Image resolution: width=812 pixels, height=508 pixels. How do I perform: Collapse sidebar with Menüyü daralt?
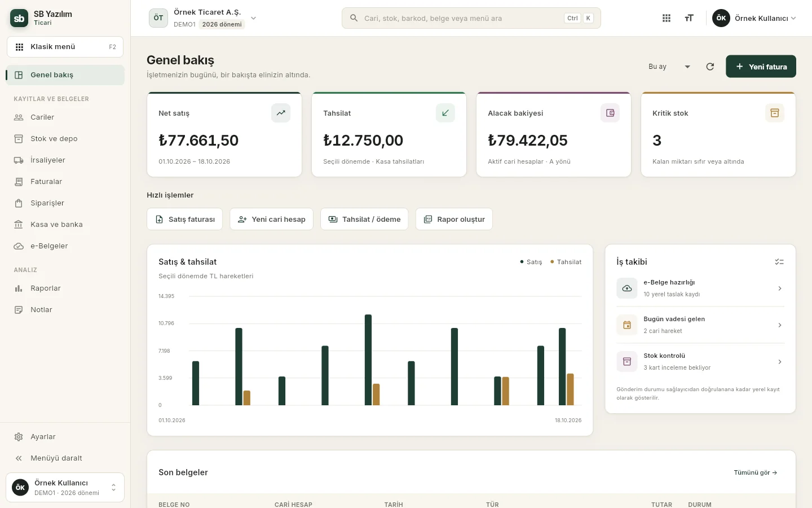65,458
